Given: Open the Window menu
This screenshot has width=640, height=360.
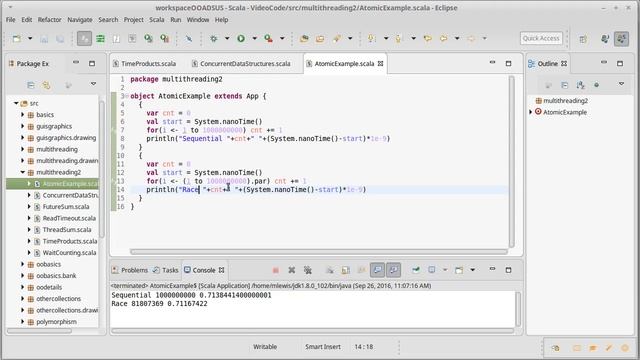Looking at the screenshot, I should tap(198, 20).
